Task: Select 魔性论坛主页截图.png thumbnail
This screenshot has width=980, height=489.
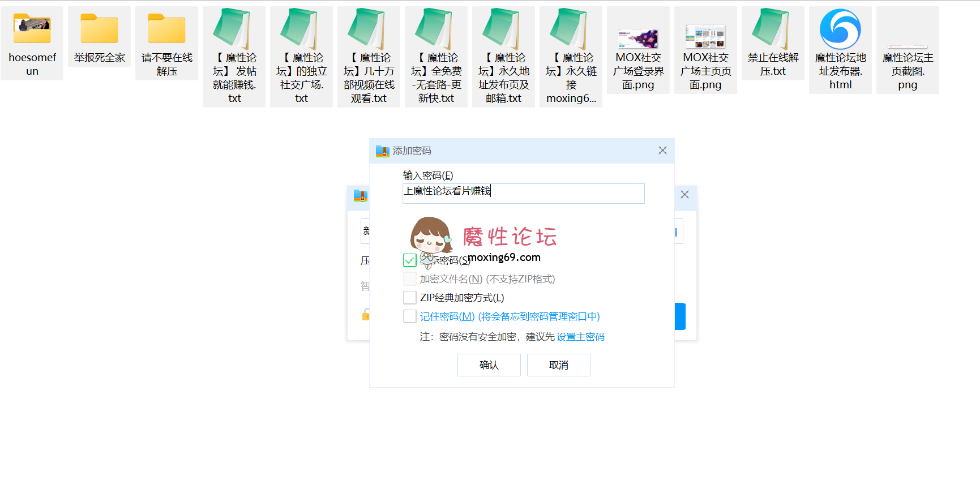Action: coord(908,46)
